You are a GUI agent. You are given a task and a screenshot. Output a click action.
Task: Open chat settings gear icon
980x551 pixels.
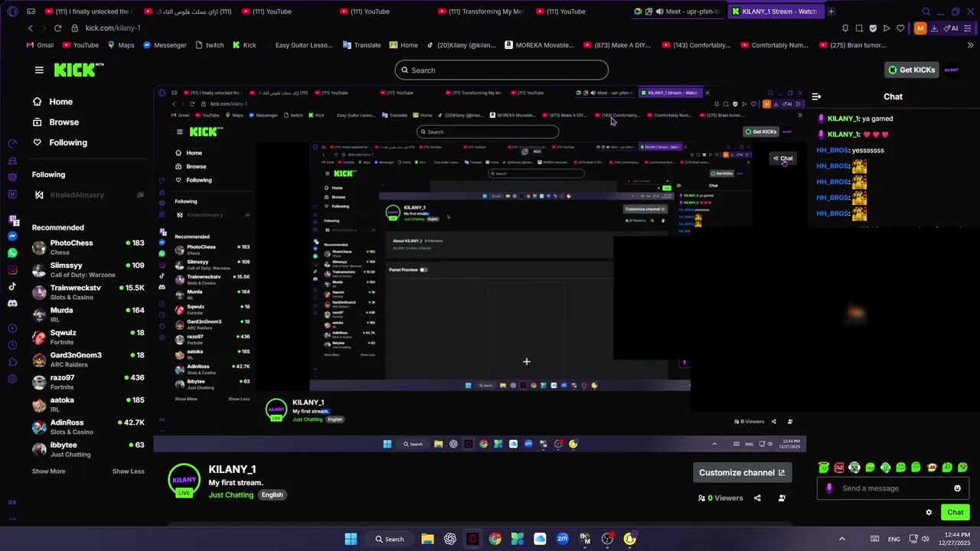point(929,513)
